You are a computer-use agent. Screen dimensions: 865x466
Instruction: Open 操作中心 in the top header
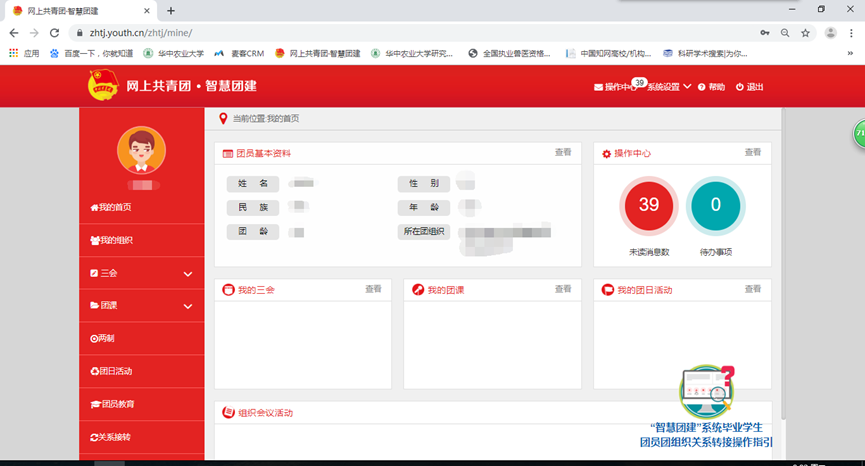coord(615,87)
